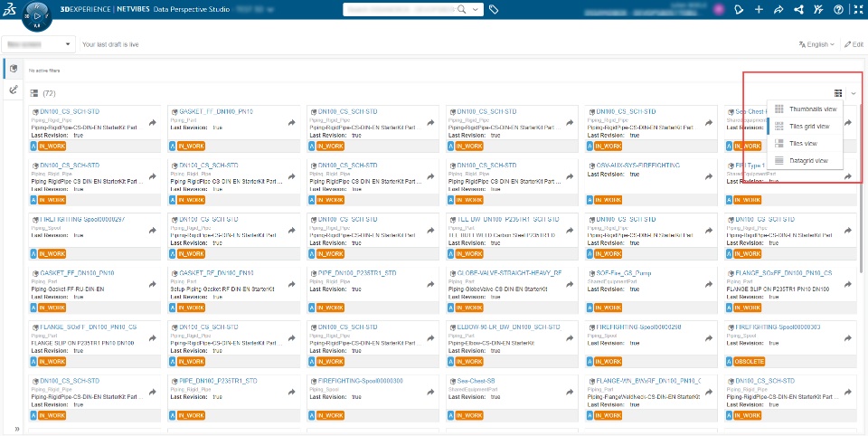The image size is (868, 436).
Task: Open the FIREFIGHTING-Spool0000300 link
Action: [361, 381]
